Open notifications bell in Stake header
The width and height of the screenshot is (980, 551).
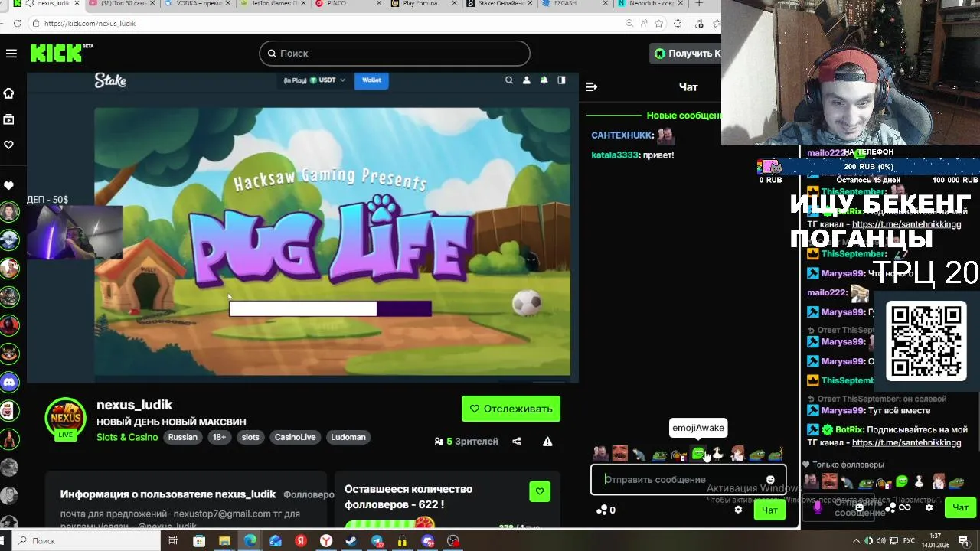click(544, 80)
